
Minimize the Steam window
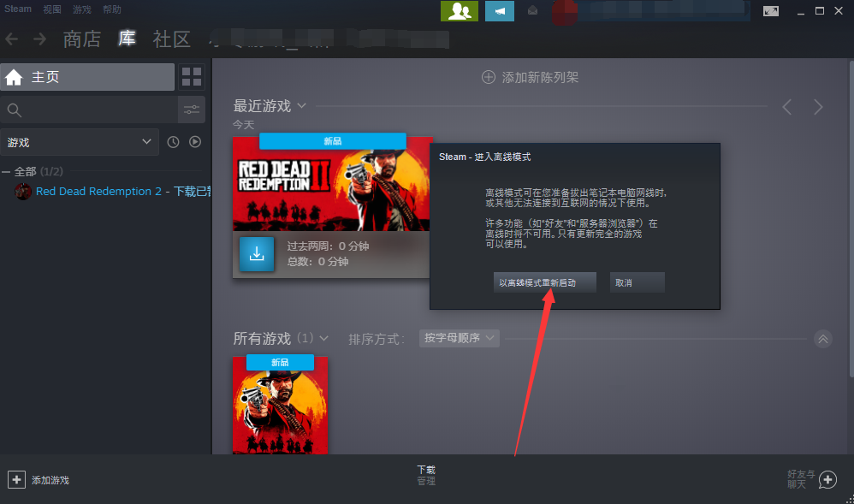(801, 11)
